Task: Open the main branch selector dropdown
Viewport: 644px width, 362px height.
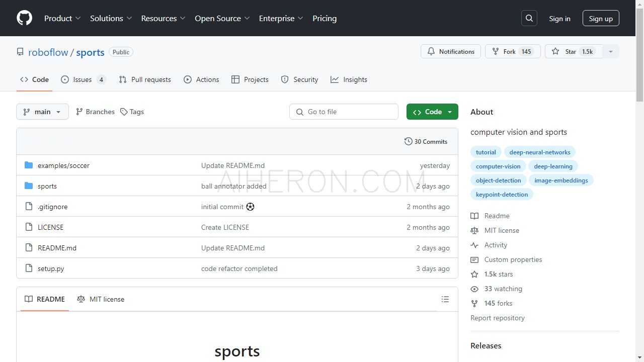Action: point(42,112)
